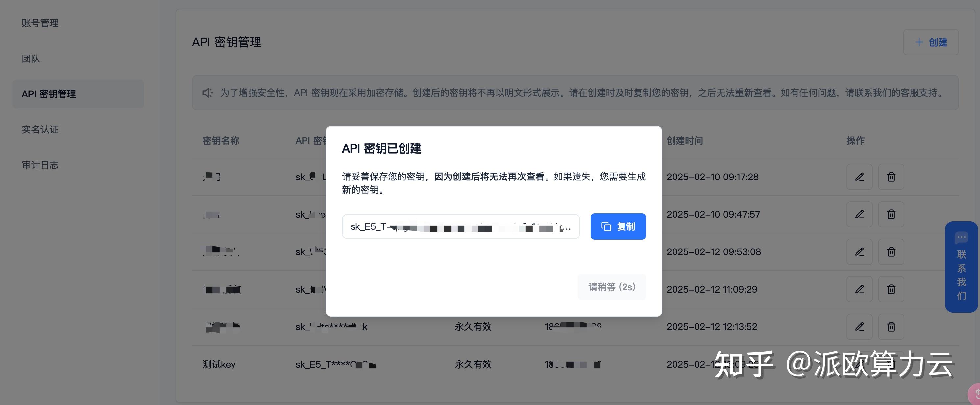Click the edit icon on the 2025-02-10 09:47:57 row
This screenshot has height=405, width=980.
coord(860,214)
